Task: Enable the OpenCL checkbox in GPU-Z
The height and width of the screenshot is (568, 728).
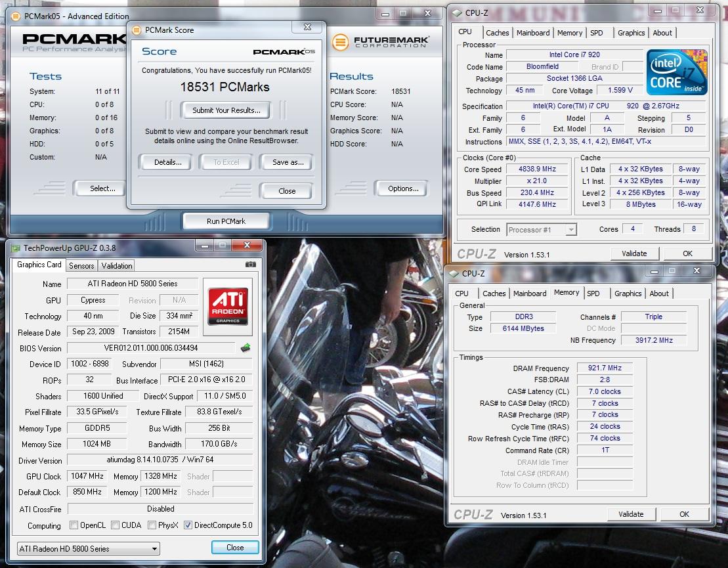Action: [74, 525]
